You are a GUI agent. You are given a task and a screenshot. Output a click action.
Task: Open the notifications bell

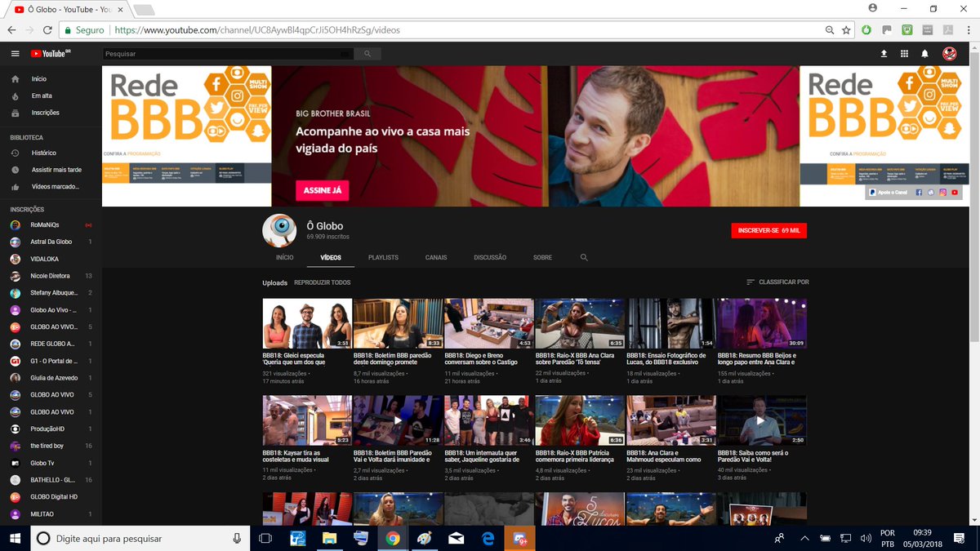click(x=925, y=54)
